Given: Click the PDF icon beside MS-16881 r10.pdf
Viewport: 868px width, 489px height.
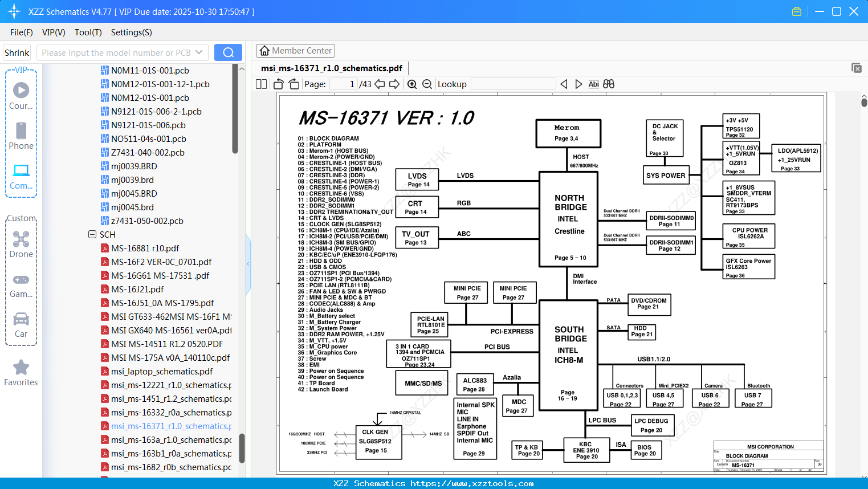Looking at the screenshot, I should pos(105,248).
